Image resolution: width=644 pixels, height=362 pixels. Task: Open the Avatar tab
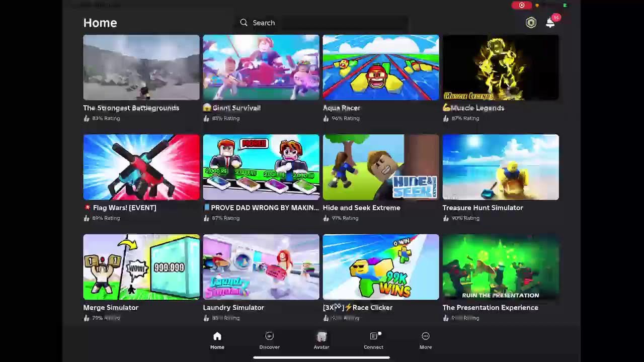coord(321,340)
